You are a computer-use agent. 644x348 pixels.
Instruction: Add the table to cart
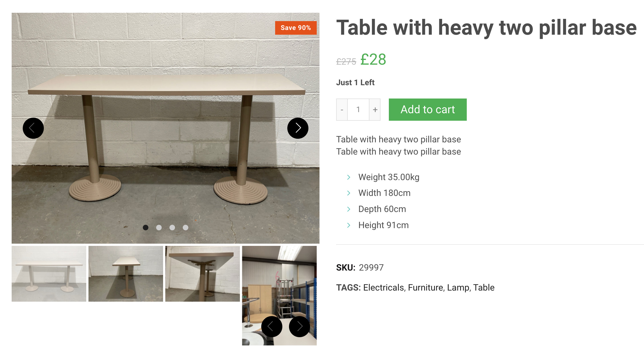coord(427,110)
